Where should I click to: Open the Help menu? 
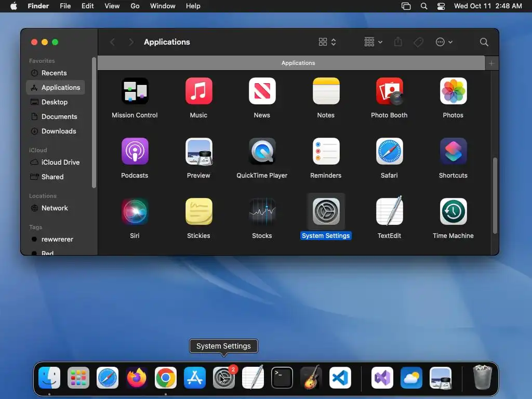point(193,6)
